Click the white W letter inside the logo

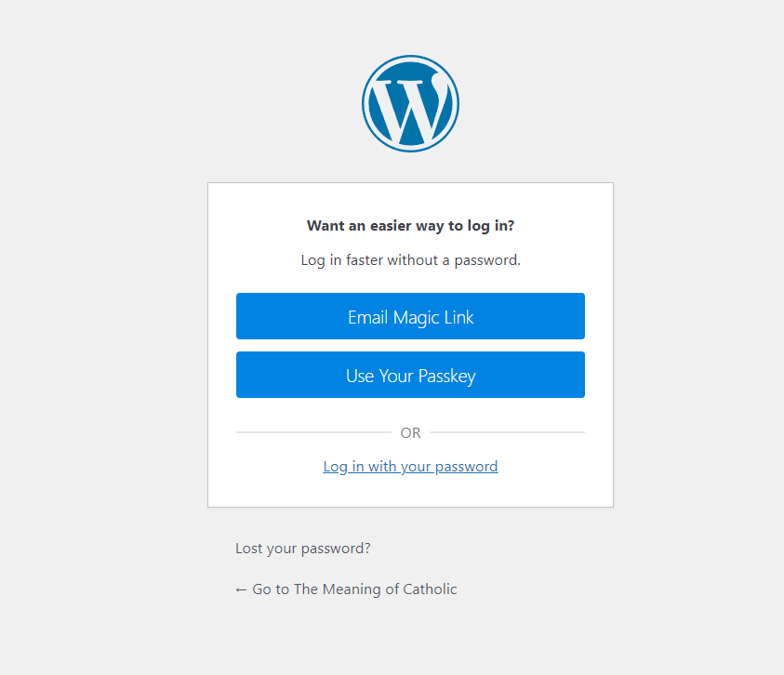pyautogui.click(x=406, y=108)
